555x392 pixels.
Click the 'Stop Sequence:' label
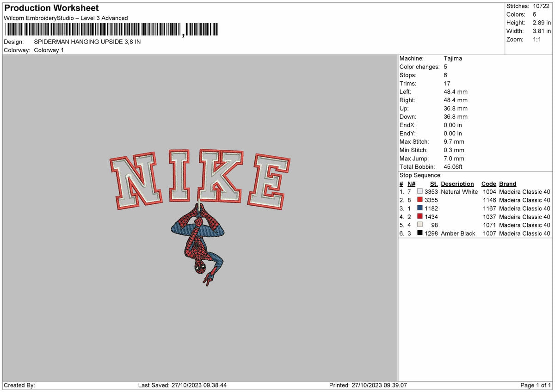click(x=420, y=175)
